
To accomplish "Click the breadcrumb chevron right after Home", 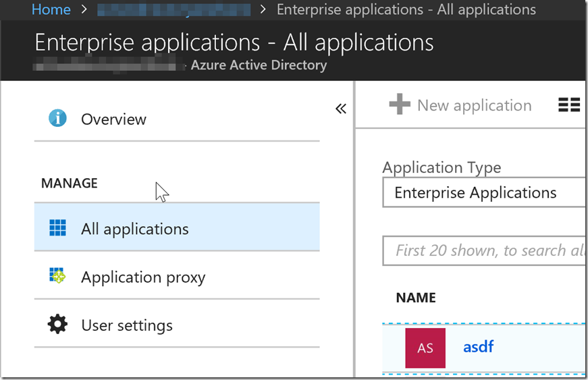I will click(84, 9).
